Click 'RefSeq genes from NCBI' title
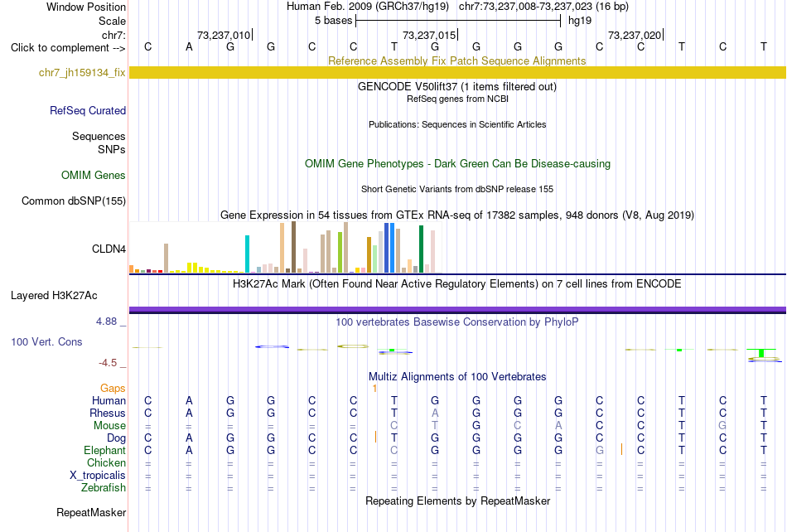Viewport: 787px width, 532px height. [457, 99]
